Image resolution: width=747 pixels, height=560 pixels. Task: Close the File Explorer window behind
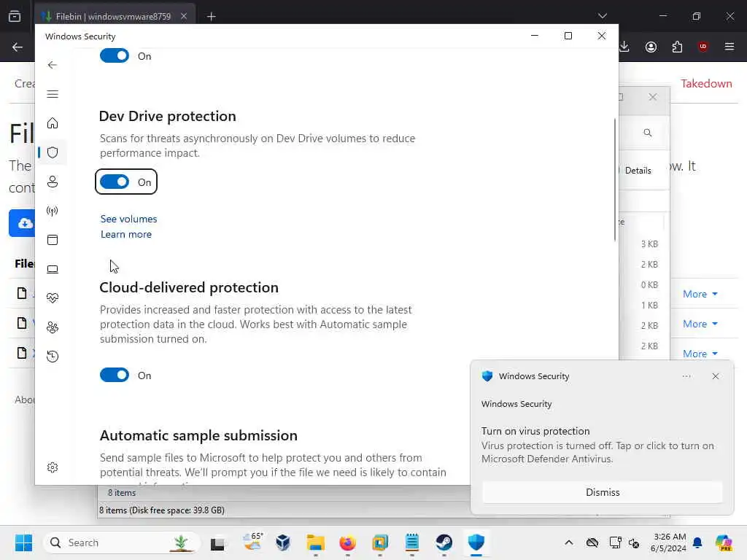click(x=653, y=97)
